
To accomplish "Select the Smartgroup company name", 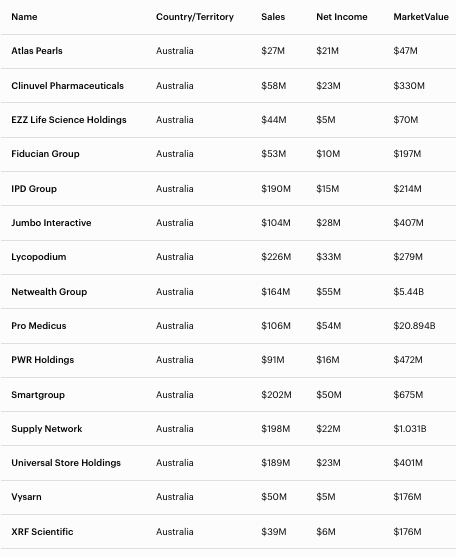I will tap(38, 395).
